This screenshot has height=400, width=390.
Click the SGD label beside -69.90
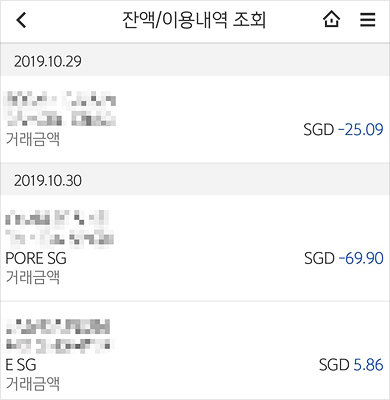[x=319, y=258]
